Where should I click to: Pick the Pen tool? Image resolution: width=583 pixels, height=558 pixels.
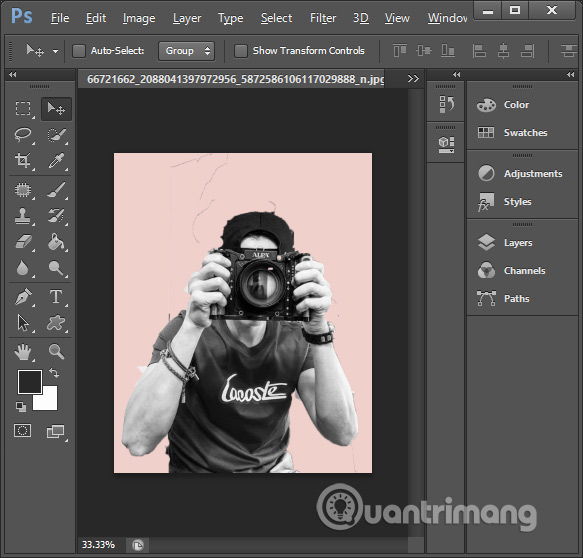point(23,297)
